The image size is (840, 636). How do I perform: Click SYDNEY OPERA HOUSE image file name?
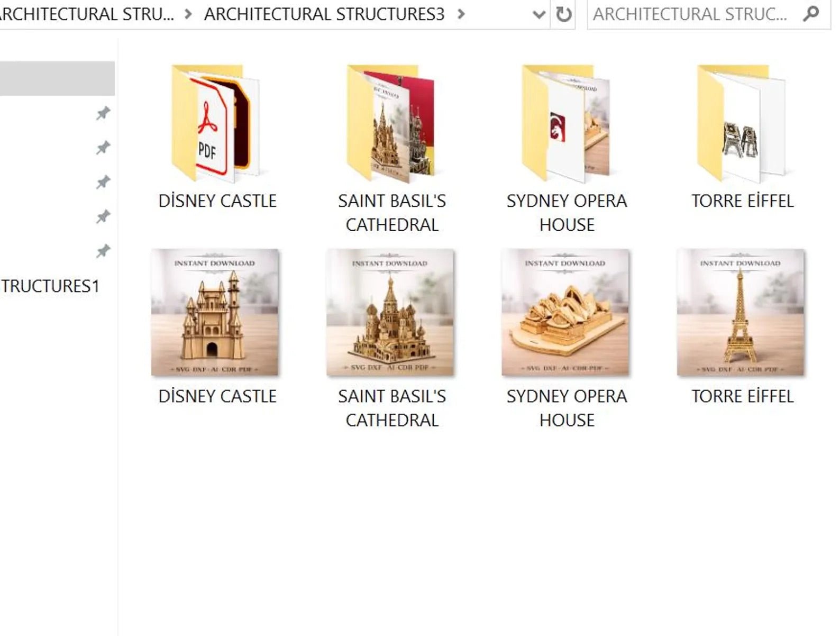tap(567, 408)
